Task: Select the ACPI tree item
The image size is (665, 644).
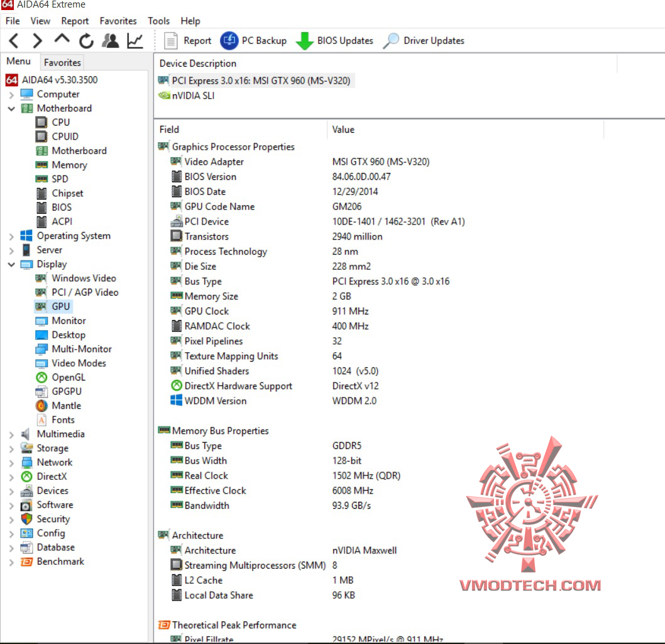Action: tap(54, 221)
